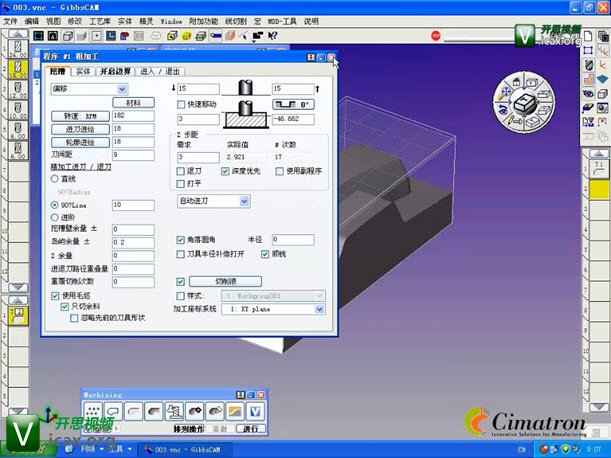Toggle the 打平 checkbox

180,183
